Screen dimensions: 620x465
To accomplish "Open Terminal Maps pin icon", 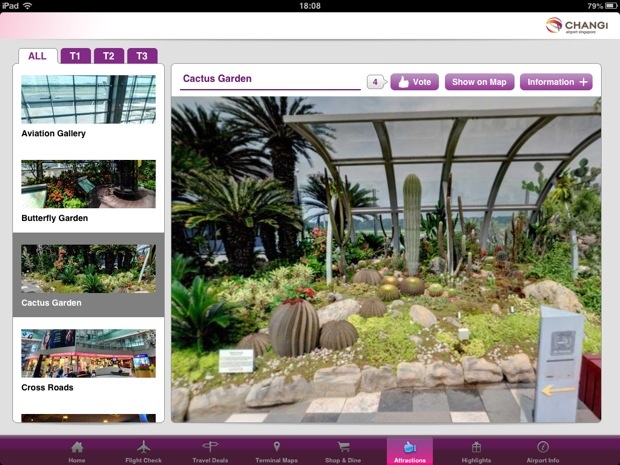I will coord(276,450).
